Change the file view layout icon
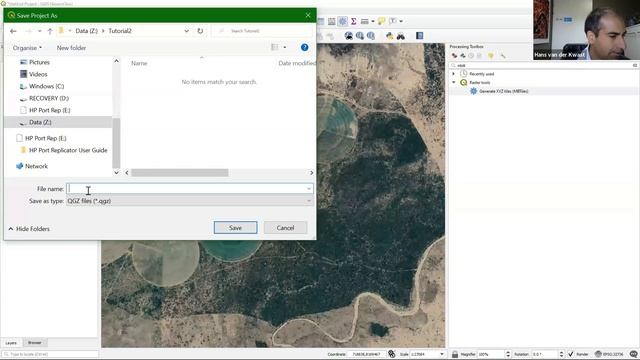The height and width of the screenshot is (360, 640). pos(275,47)
